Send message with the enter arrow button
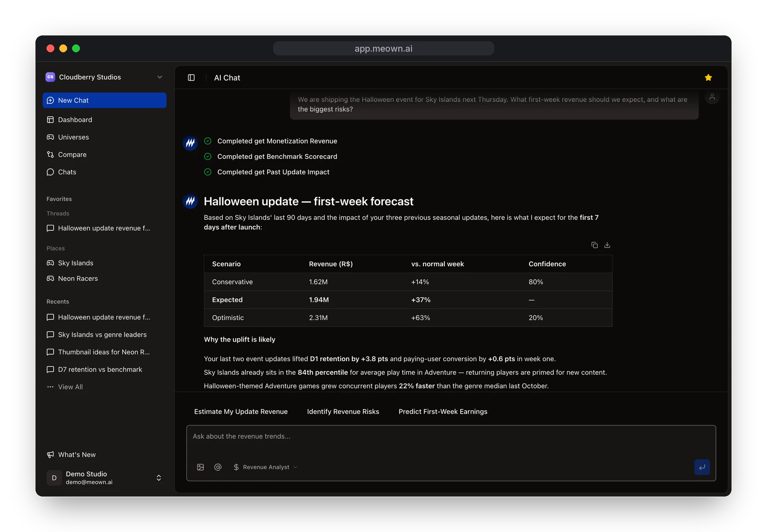The height and width of the screenshot is (532, 767). click(702, 467)
